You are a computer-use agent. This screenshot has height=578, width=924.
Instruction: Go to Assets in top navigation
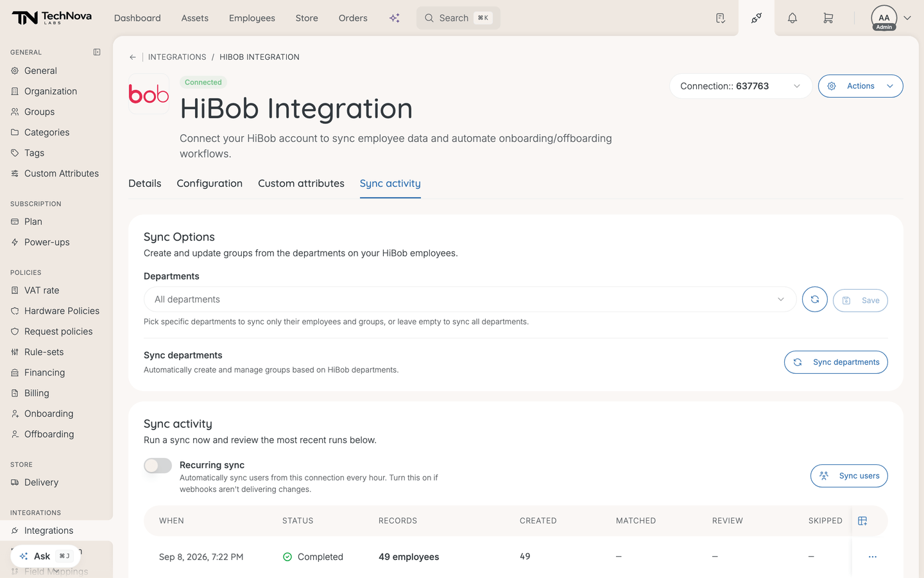click(x=195, y=18)
